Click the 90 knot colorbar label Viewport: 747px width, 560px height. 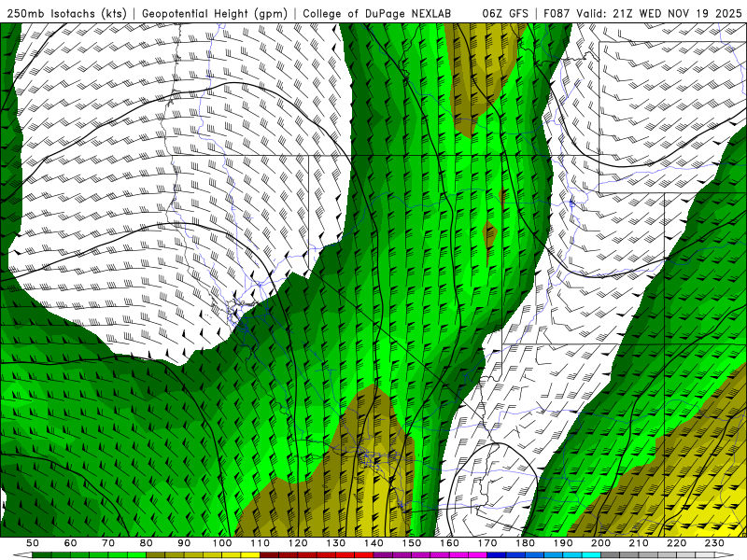click(184, 543)
